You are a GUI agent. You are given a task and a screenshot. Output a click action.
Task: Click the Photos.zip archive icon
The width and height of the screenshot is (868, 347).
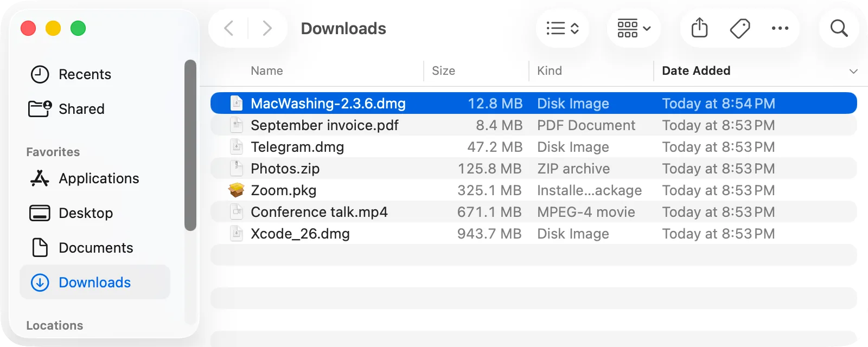pos(237,168)
